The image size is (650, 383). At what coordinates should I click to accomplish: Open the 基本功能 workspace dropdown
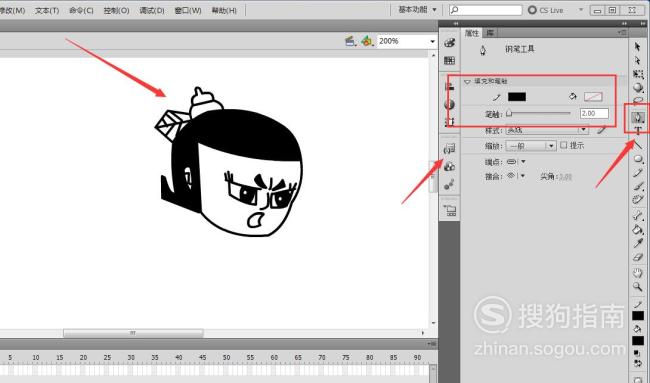pyautogui.click(x=417, y=10)
